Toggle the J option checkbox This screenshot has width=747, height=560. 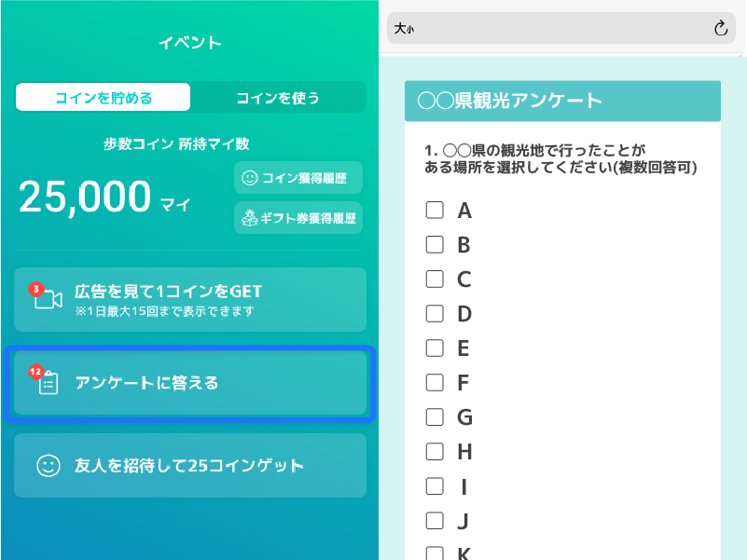click(435, 521)
